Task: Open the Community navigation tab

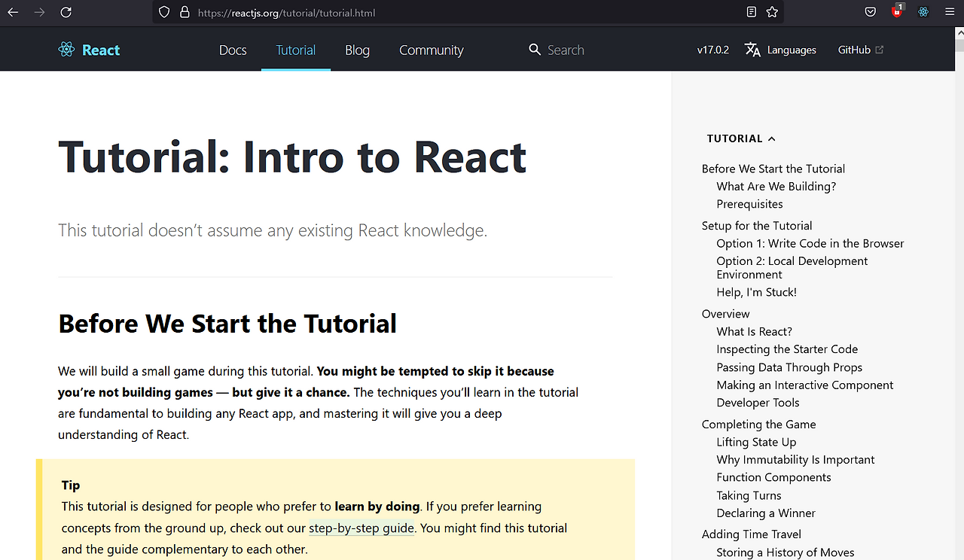Action: 432,50
